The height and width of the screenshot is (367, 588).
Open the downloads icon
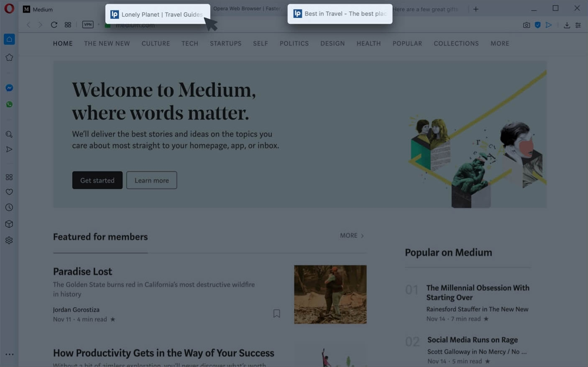pyautogui.click(x=567, y=25)
